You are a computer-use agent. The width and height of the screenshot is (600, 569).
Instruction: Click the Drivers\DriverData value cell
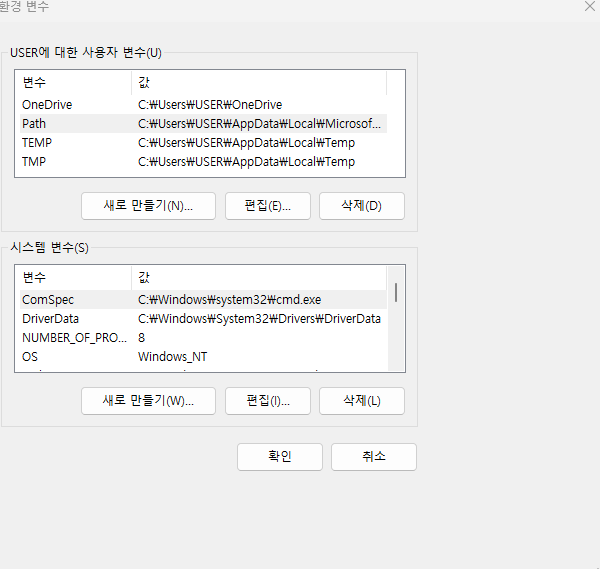(x=259, y=319)
